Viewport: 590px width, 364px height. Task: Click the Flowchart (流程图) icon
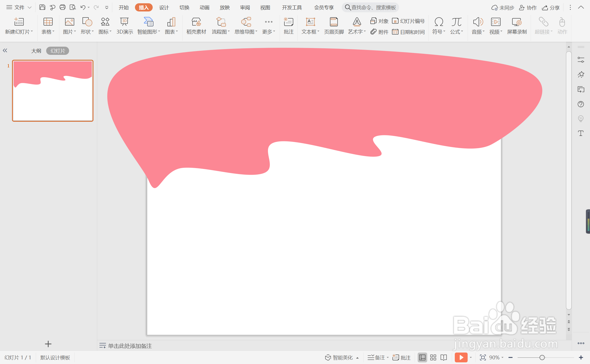[x=221, y=22]
